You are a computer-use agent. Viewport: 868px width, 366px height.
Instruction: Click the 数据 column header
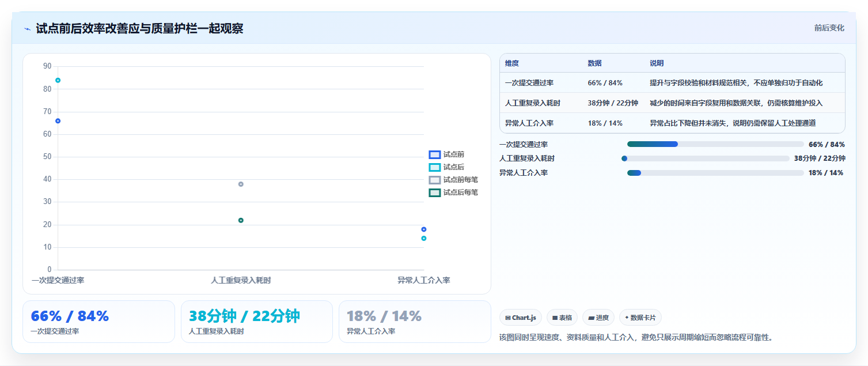594,63
